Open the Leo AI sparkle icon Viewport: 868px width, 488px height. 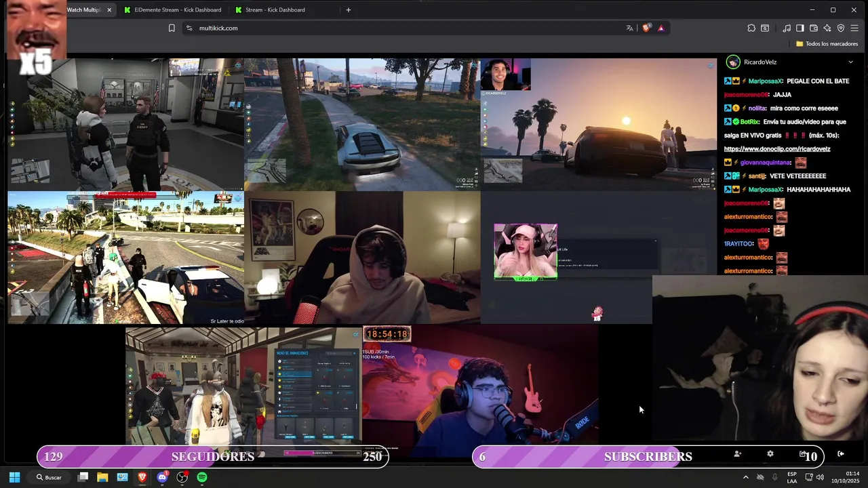click(827, 28)
